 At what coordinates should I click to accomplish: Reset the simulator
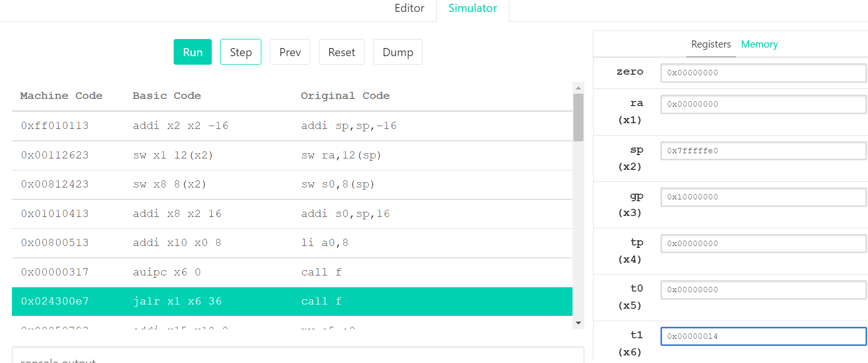pyautogui.click(x=341, y=52)
